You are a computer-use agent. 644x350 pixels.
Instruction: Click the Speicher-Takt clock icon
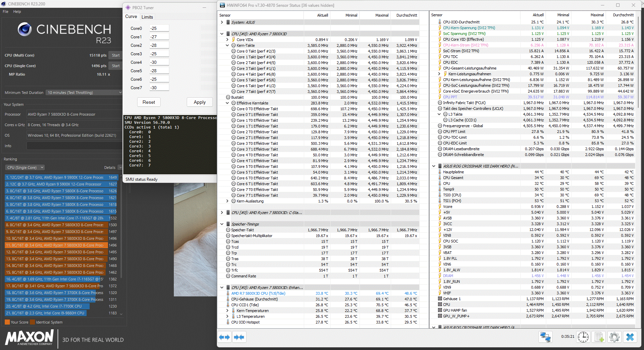(x=228, y=230)
